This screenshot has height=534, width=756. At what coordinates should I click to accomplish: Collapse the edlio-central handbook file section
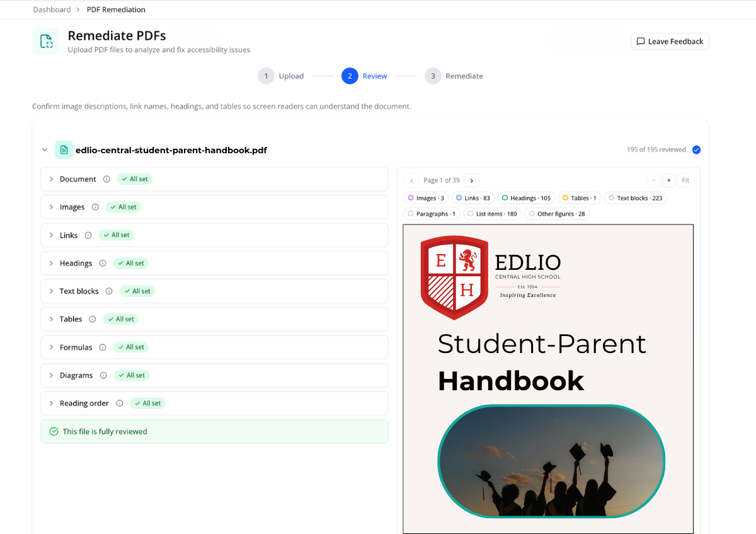coord(45,150)
